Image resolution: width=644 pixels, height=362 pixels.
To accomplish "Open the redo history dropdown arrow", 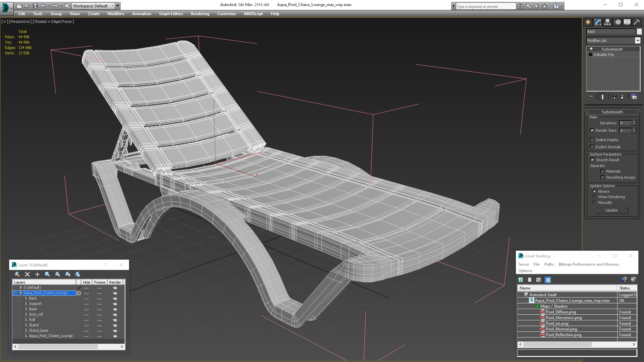I will 61,6.
